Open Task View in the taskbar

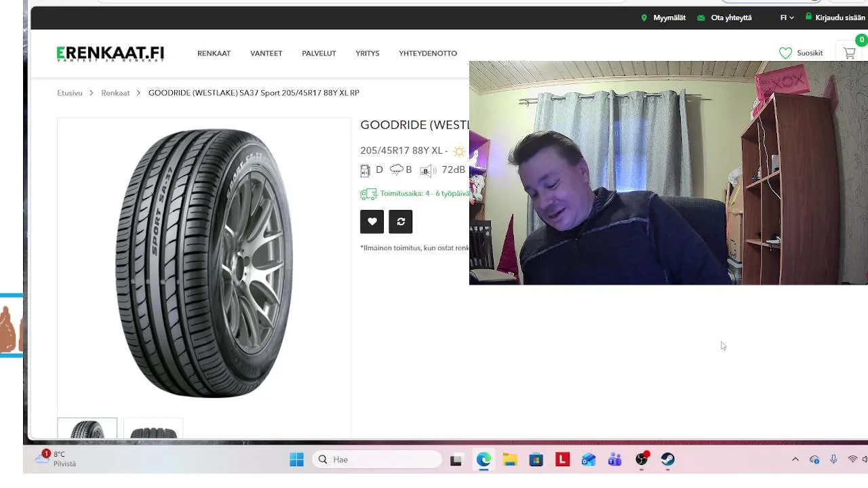[x=456, y=460]
